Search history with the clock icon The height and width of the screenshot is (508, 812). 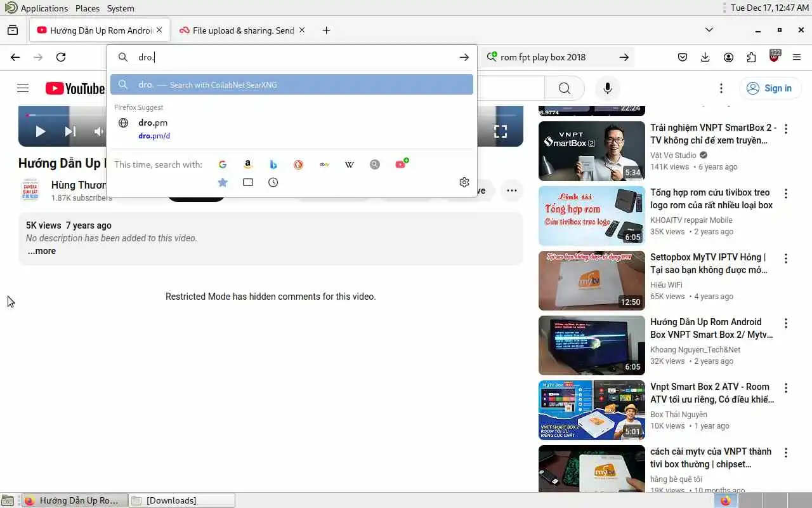click(x=273, y=182)
